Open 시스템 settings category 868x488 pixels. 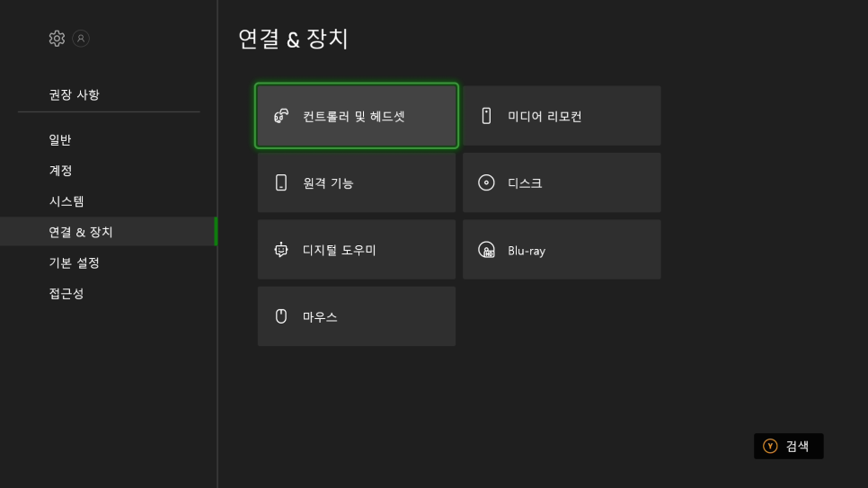point(66,201)
